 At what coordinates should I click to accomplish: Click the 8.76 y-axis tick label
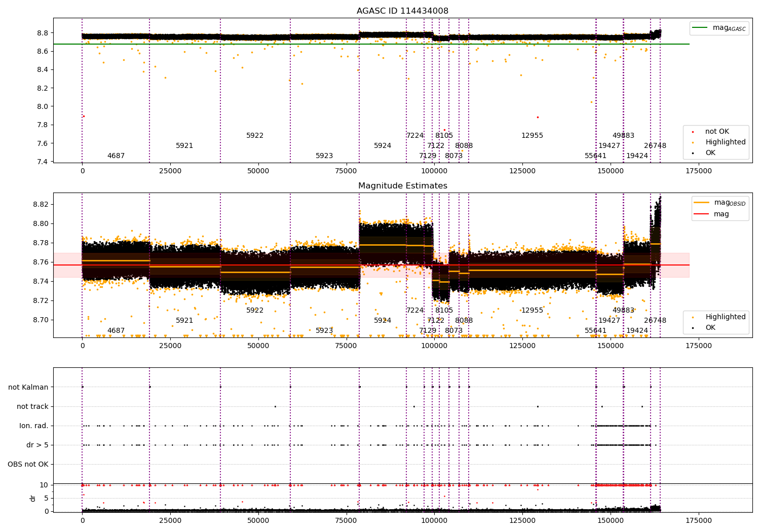coord(41,262)
